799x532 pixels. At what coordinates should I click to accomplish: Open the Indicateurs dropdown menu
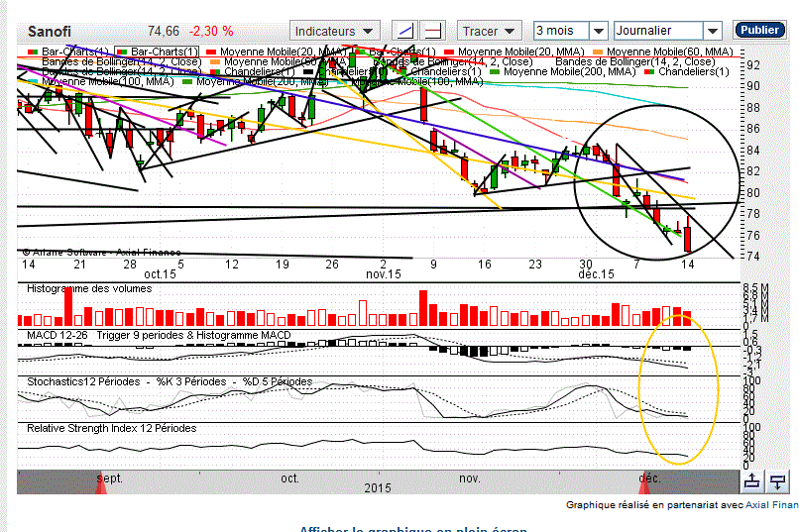pyautogui.click(x=334, y=31)
